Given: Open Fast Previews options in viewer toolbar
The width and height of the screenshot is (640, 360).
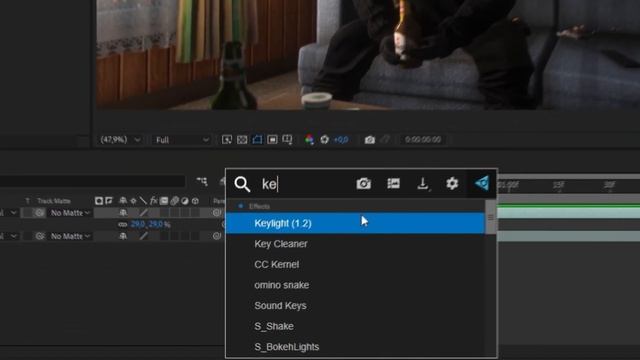Looking at the screenshot, I should (227, 140).
